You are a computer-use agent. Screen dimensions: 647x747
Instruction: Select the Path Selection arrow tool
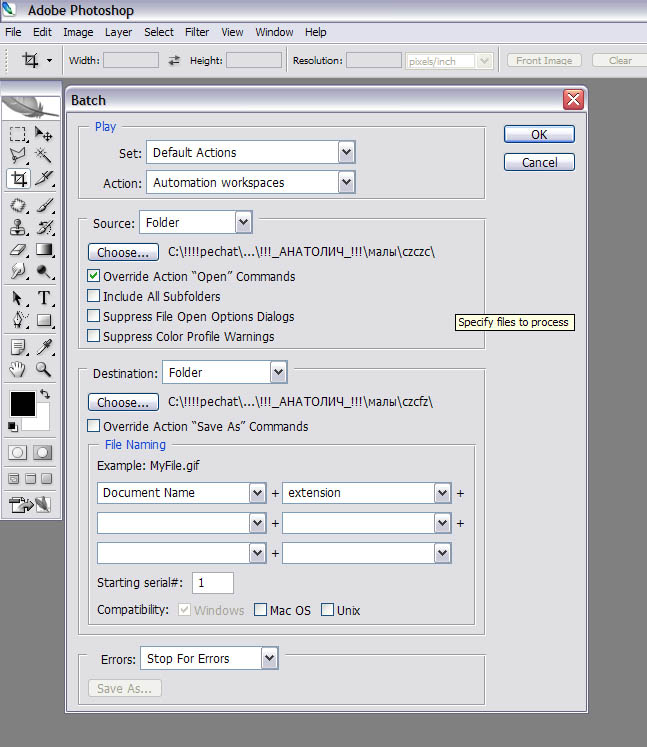tap(18, 298)
